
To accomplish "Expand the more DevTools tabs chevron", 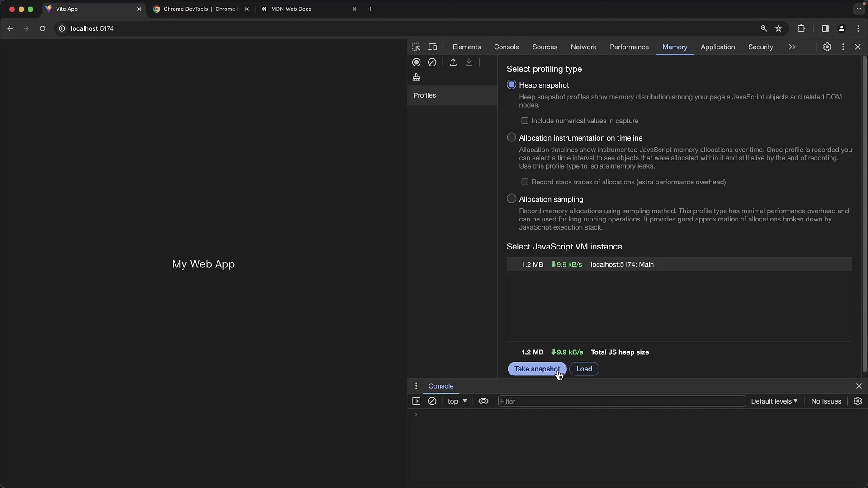I will click(792, 47).
